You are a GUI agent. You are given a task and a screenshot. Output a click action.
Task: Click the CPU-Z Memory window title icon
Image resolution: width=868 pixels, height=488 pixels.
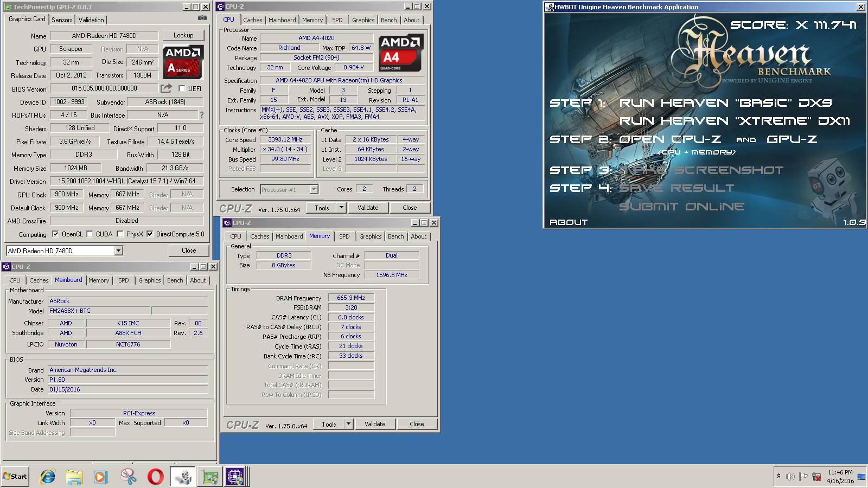coord(227,222)
